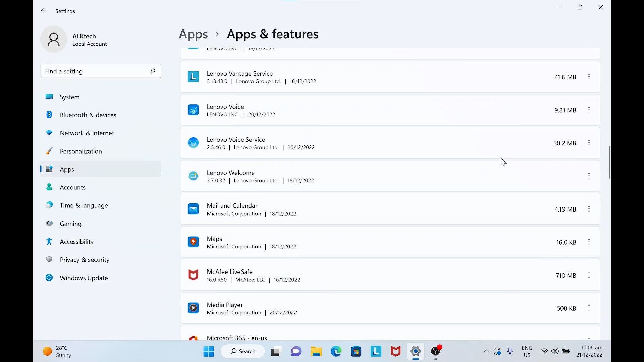Select Apps in the sidebar

coord(101,169)
